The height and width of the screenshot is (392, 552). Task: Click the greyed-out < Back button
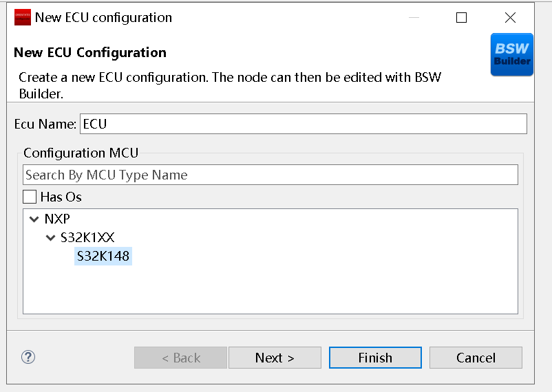tap(180, 358)
